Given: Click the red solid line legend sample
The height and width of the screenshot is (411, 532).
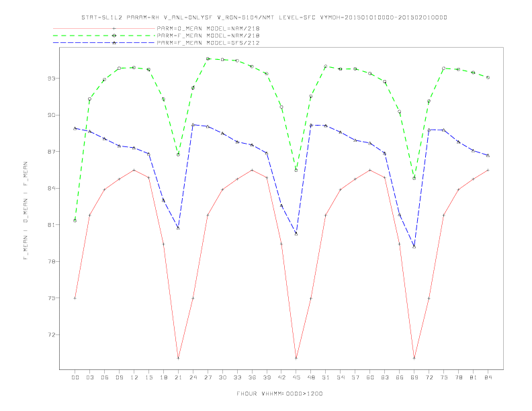Looking at the screenshot, I should [x=104, y=28].
